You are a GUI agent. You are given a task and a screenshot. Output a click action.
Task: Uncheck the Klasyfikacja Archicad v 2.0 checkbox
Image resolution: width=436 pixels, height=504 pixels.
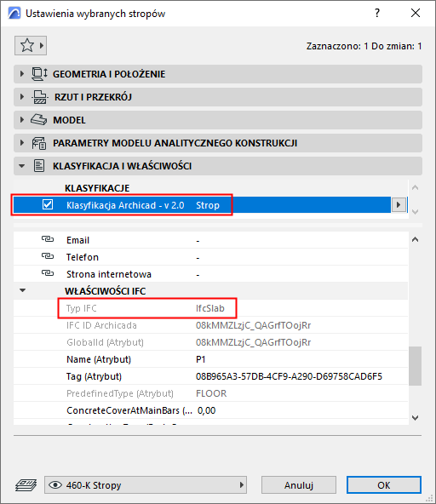point(48,204)
